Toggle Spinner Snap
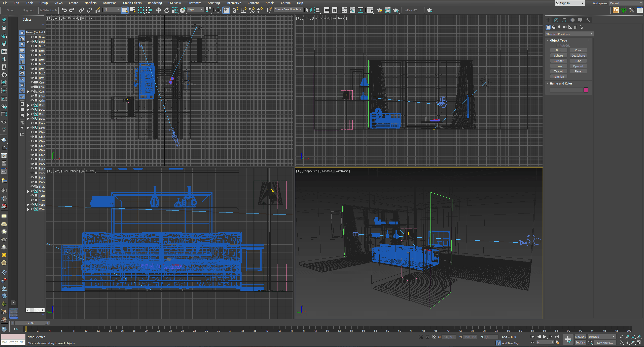The height and width of the screenshot is (347, 644). (260, 10)
